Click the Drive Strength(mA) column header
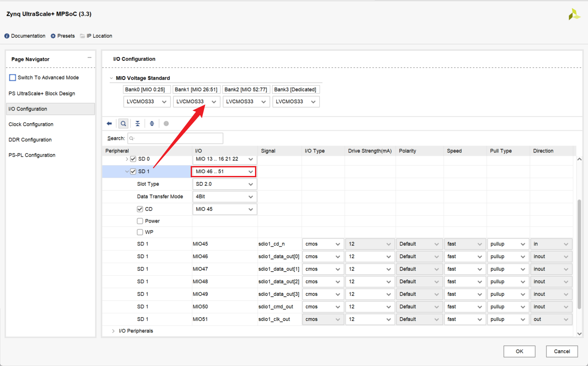588x366 pixels. (370, 151)
